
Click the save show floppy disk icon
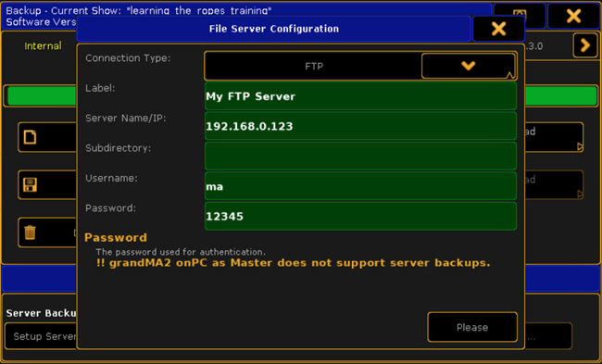point(30,184)
